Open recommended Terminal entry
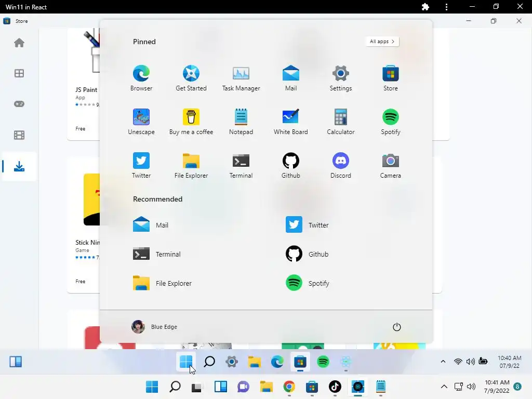 point(157,254)
